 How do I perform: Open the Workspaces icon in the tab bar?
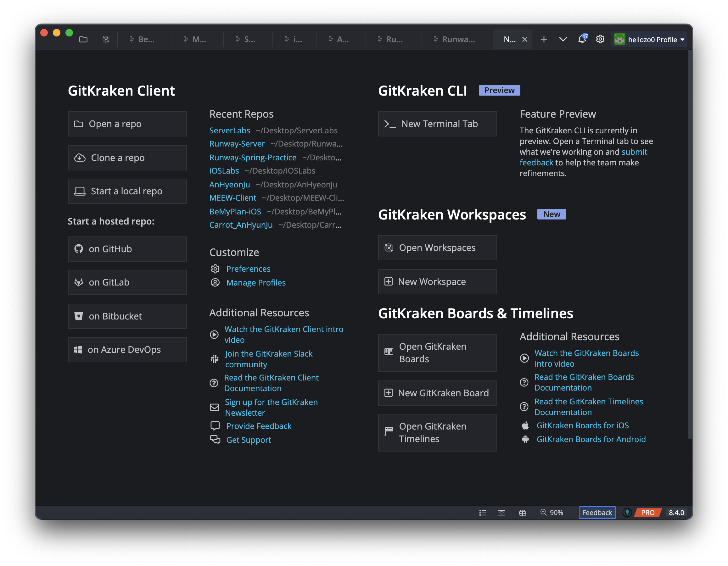coord(106,39)
